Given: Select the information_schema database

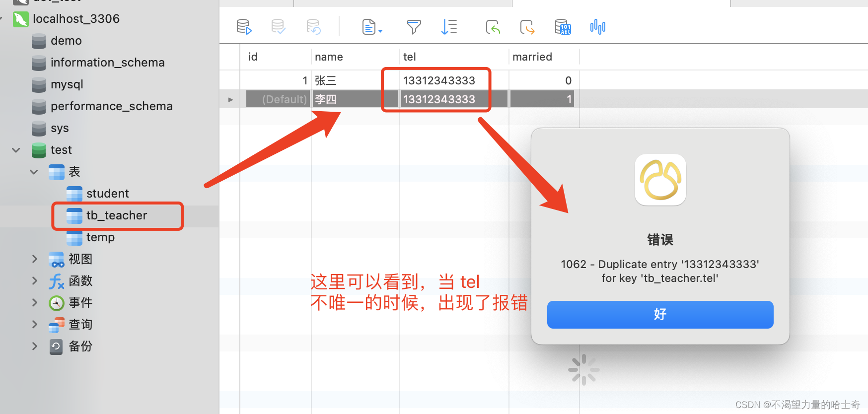Looking at the screenshot, I should pos(107,63).
